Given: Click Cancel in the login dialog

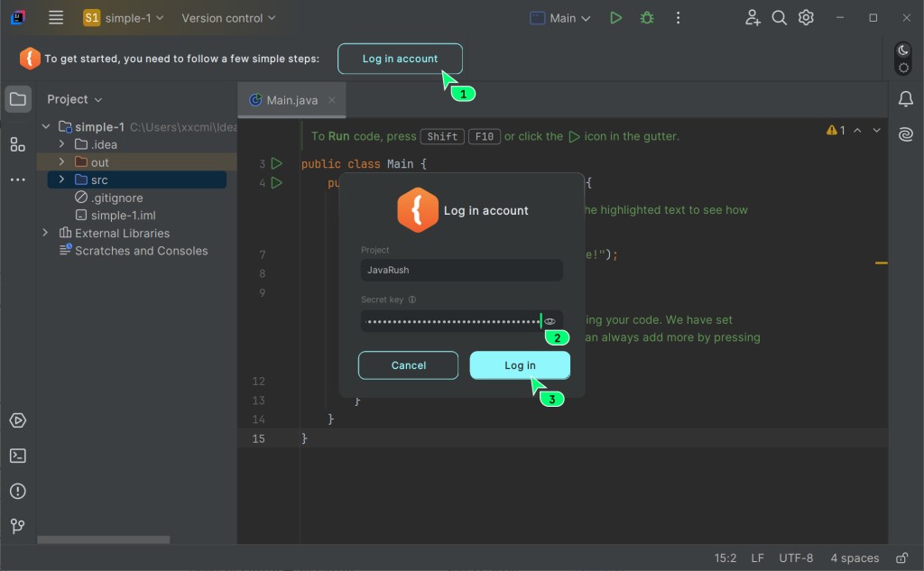Looking at the screenshot, I should (x=408, y=365).
